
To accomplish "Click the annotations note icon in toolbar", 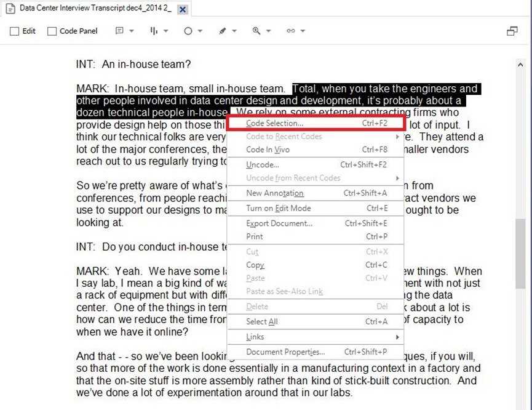I will tap(119, 31).
